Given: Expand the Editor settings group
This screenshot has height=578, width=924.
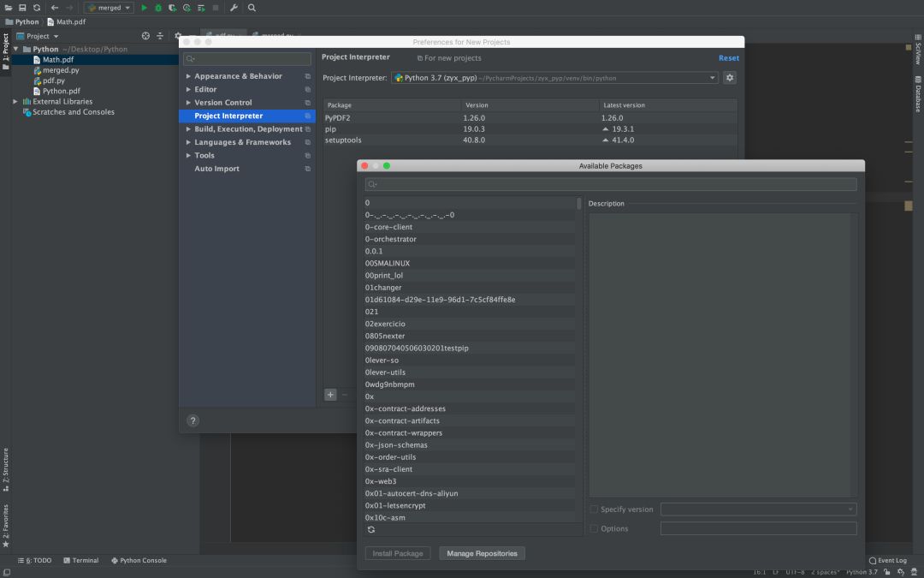Looking at the screenshot, I should [188, 89].
